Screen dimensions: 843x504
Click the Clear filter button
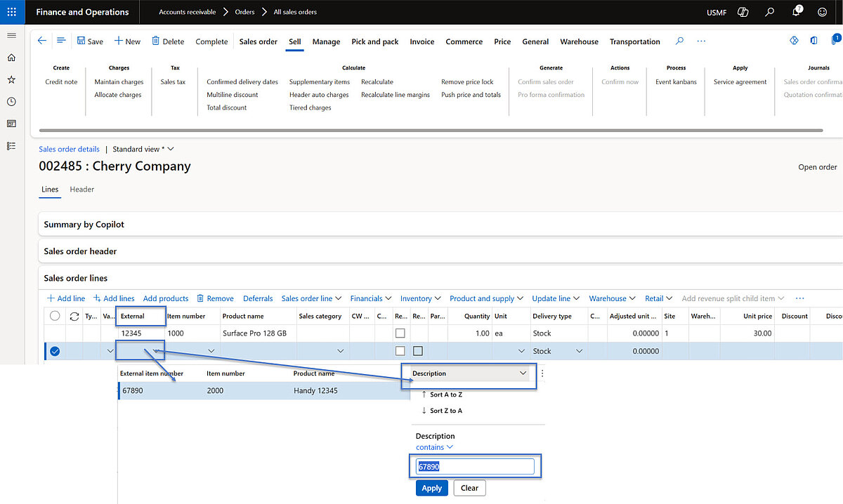[x=469, y=488]
